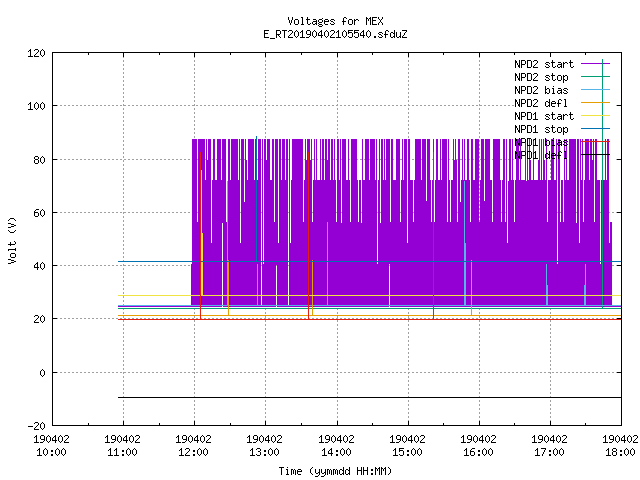Click the red NPD1 bias legend line sample
Screen dimensions: 640x480
(x=595, y=142)
